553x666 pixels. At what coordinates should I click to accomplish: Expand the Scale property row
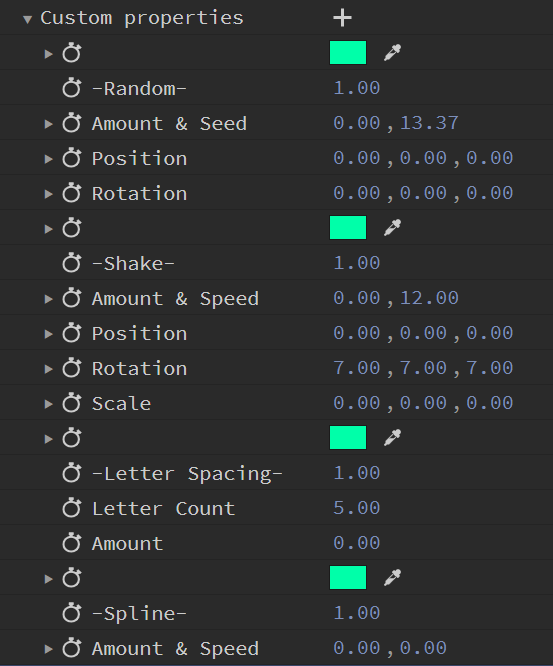coord(48,404)
